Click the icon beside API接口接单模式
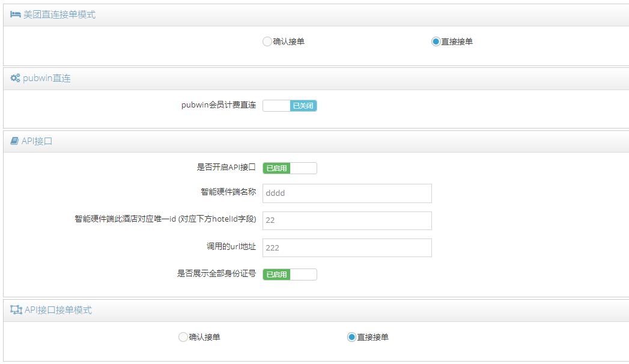This screenshot has width=629, height=364. (16, 309)
